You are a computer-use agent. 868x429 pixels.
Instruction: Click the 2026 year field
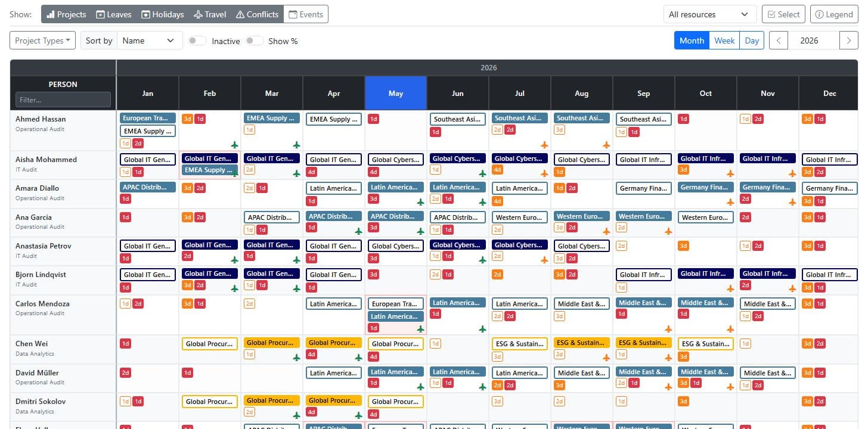814,41
